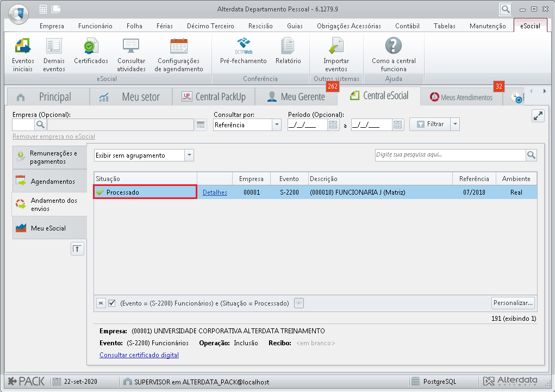The image size is (555, 392).
Task: Open calendar for the period end date
Action: point(397,125)
